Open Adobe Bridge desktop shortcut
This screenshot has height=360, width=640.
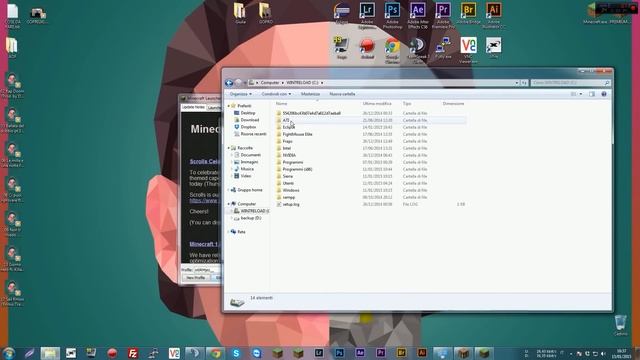468,14
